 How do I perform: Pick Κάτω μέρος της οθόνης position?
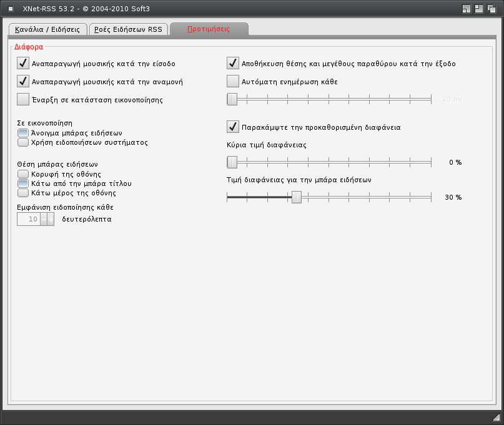pyautogui.click(x=23, y=193)
